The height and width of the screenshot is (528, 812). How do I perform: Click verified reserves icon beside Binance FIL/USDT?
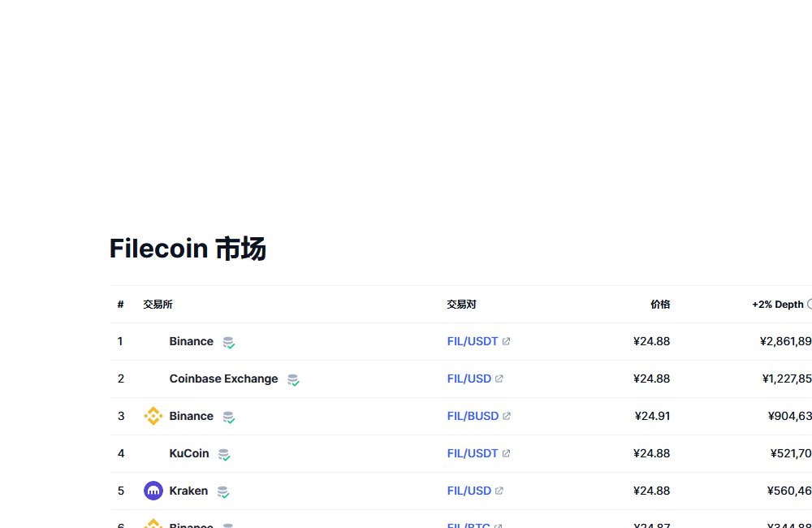[229, 343]
